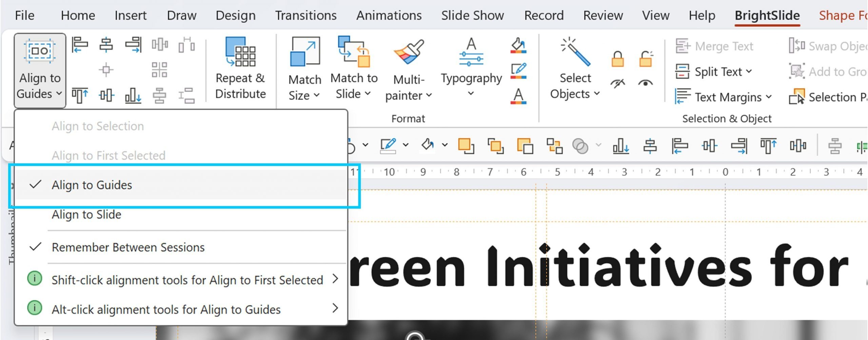
Task: Click the horizontal ruler at mark 6
Action: [x=524, y=172]
